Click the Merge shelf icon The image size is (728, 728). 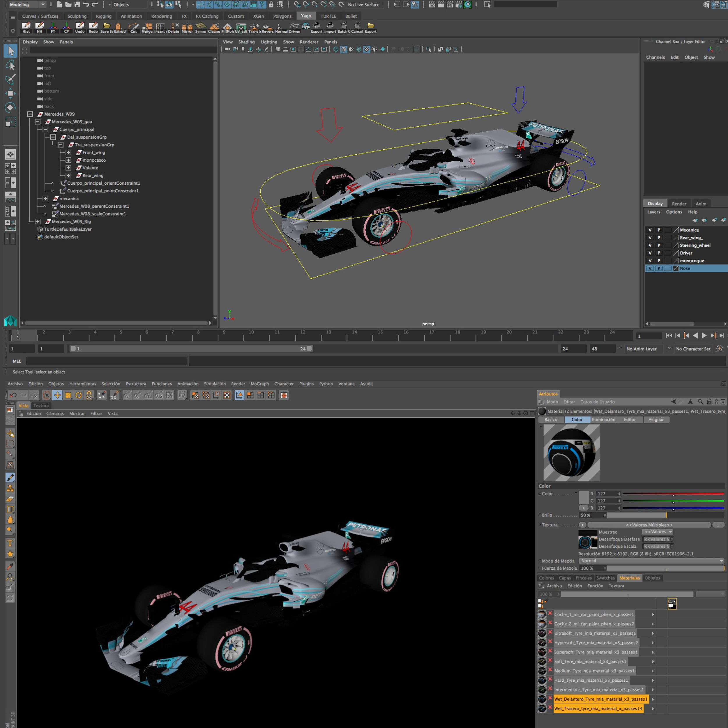pyautogui.click(x=147, y=27)
